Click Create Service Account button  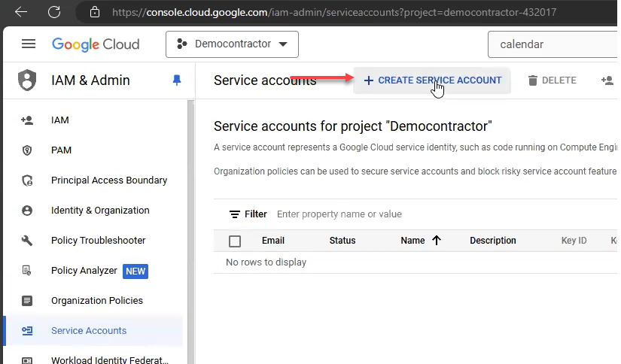click(x=432, y=80)
